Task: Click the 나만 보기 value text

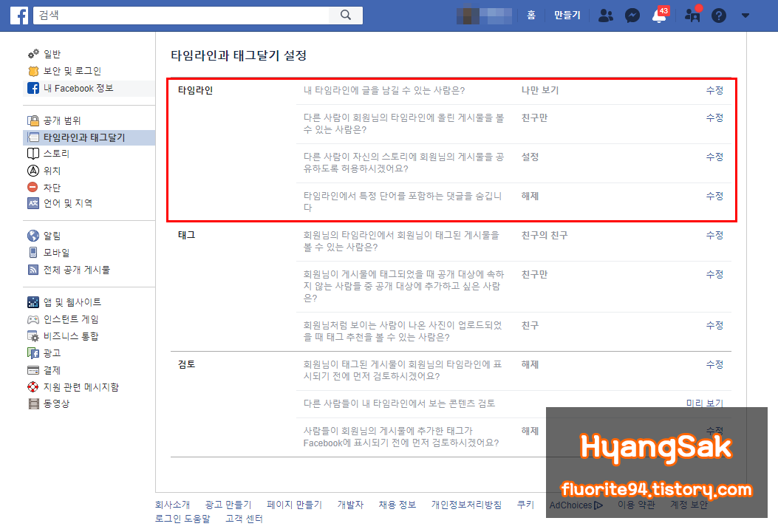Action: [540, 90]
